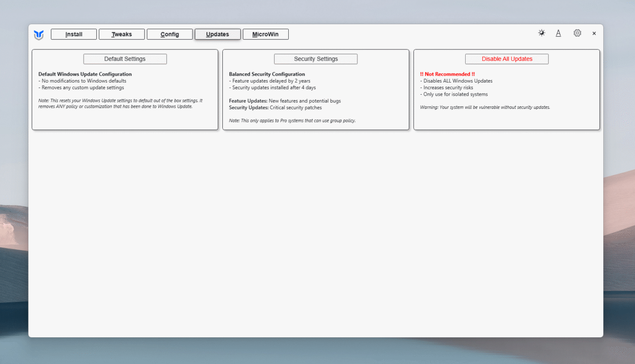This screenshot has width=635, height=364.
Task: Click the 'Default Windows Update Configuration' heading
Action: pyautogui.click(x=85, y=74)
